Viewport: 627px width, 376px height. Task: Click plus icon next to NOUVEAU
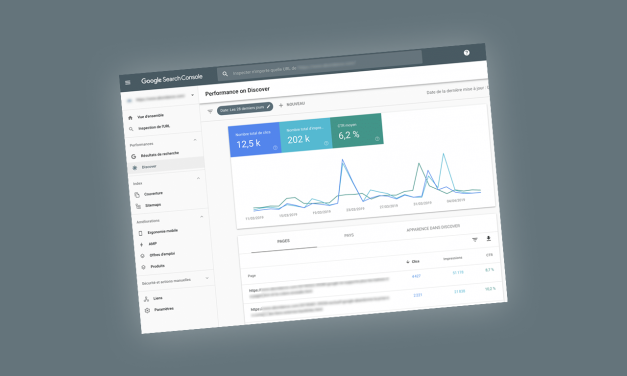click(281, 105)
